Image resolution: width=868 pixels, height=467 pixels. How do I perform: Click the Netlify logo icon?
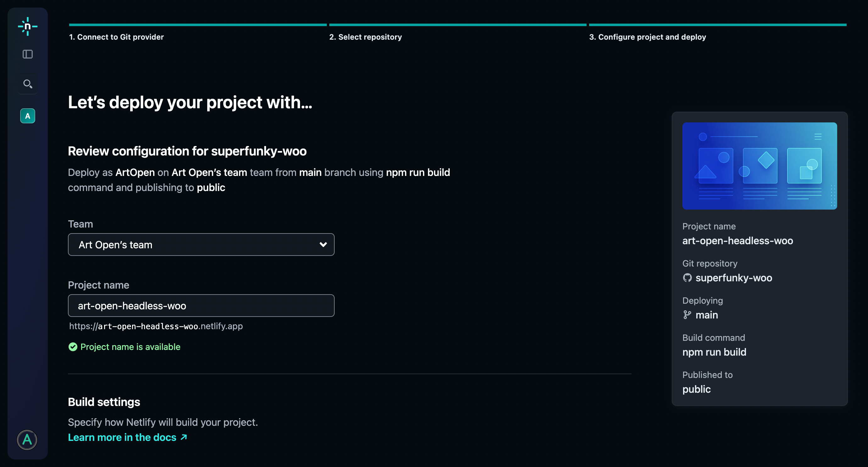27,26
